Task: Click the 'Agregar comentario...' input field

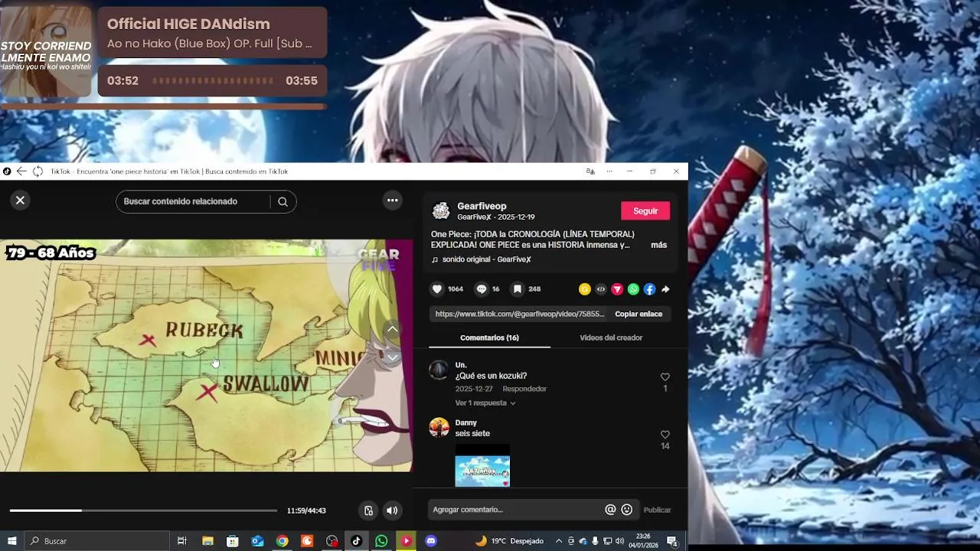Action: pos(517,510)
